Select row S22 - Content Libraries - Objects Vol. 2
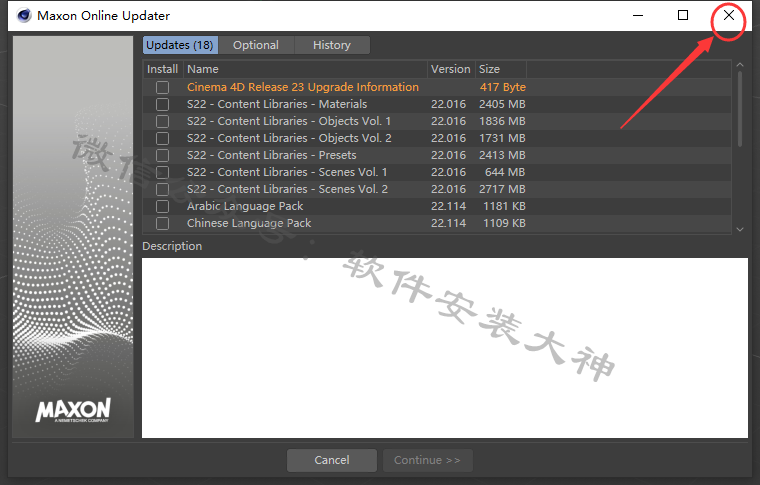Viewport: 760px width, 485px height. 437,138
